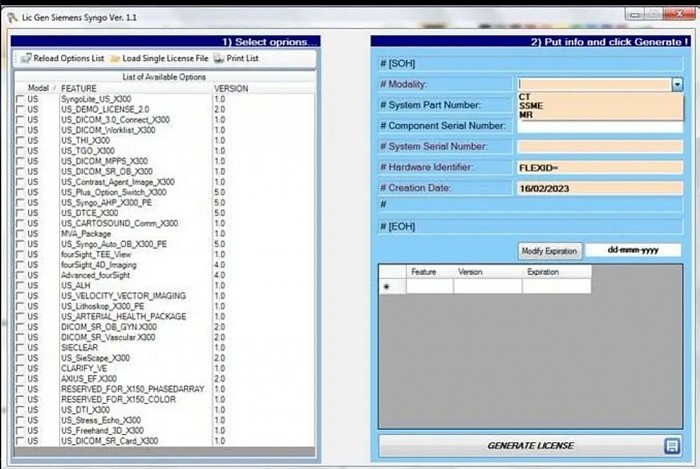This screenshot has width=700, height=469.
Task: Click the FEATURE column header
Action: tap(79, 88)
